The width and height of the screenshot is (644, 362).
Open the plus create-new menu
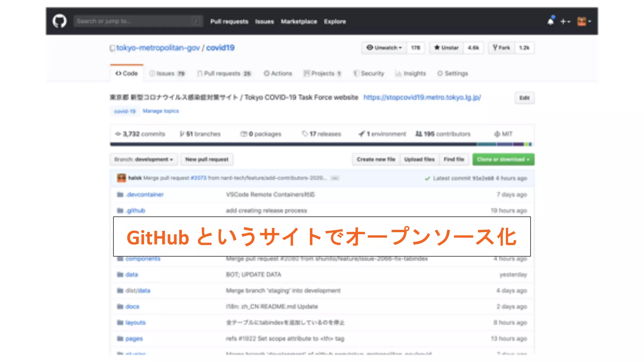(565, 21)
